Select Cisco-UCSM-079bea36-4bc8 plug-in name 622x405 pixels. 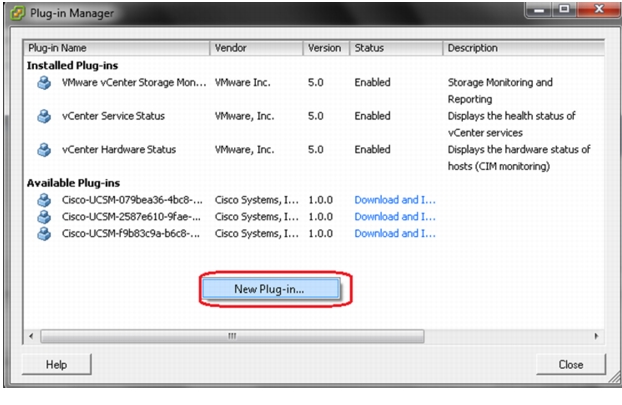click(132, 200)
